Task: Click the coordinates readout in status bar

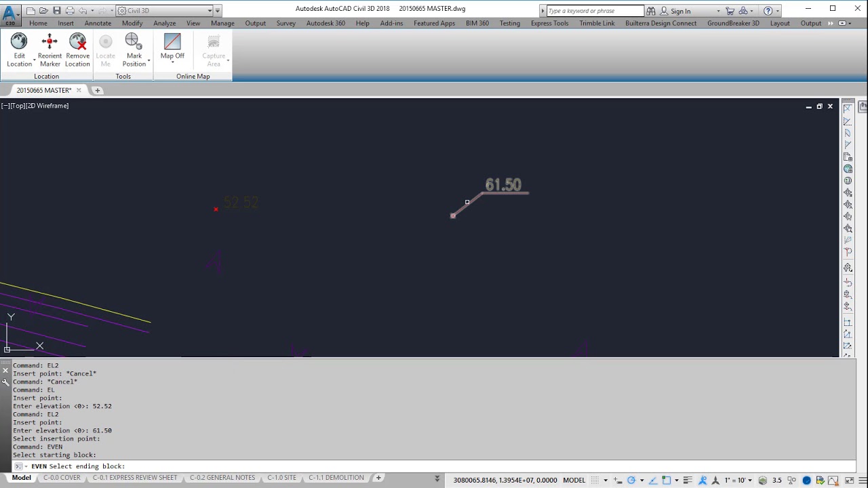Action: pyautogui.click(x=505, y=480)
